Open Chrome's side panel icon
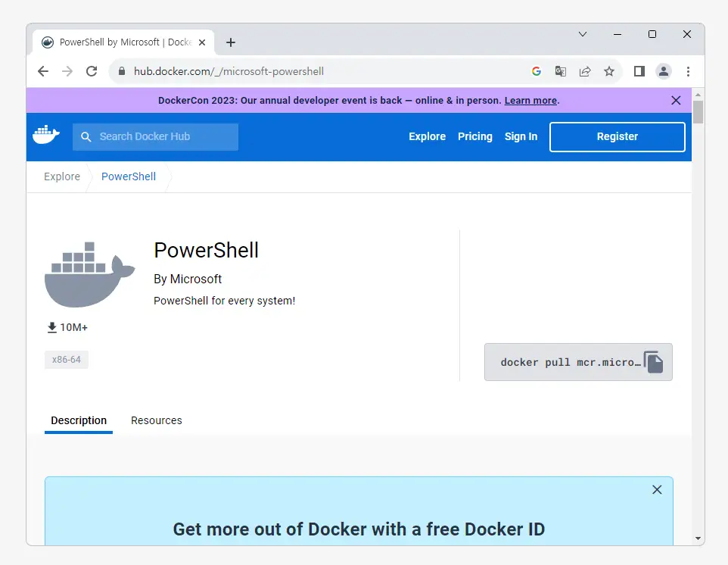The height and width of the screenshot is (565, 728). point(639,70)
